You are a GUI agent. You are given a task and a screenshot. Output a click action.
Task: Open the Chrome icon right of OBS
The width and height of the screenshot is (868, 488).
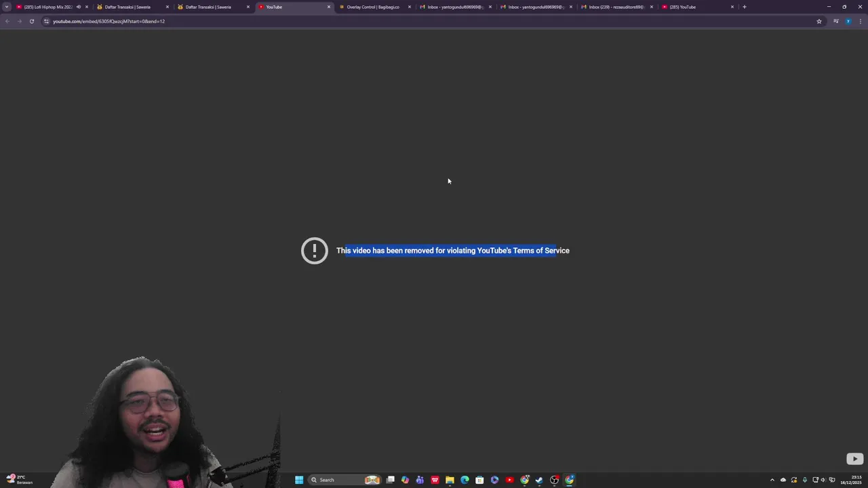570,480
